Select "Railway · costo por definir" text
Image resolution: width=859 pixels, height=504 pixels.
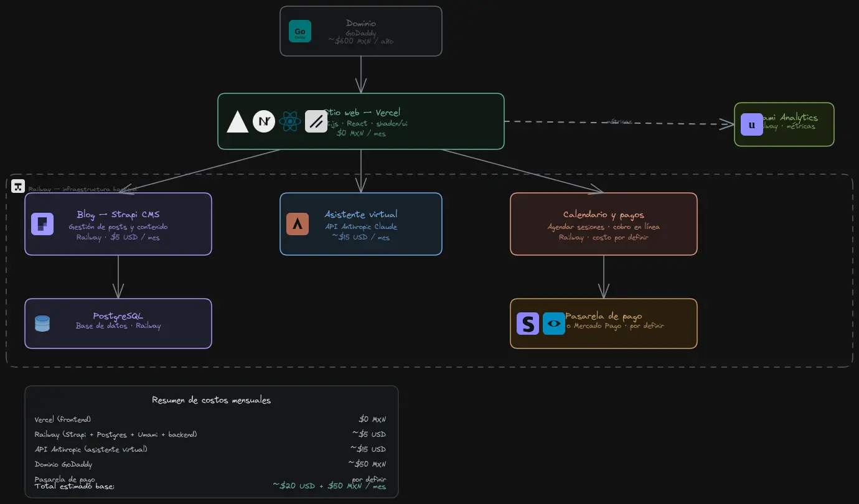604,237
